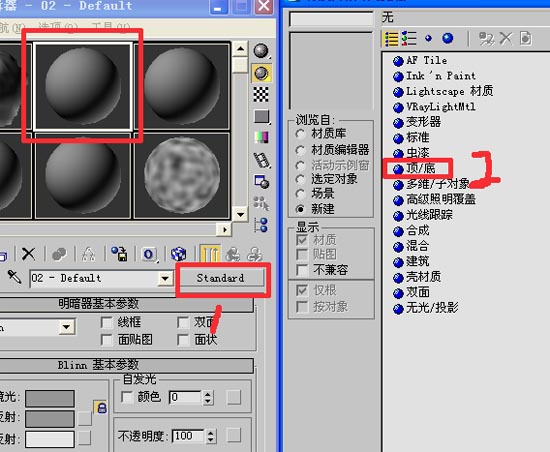Viewport: 550px width, 452px height.
Task: Click the Update Scene Materials icon
Action: tap(487, 38)
